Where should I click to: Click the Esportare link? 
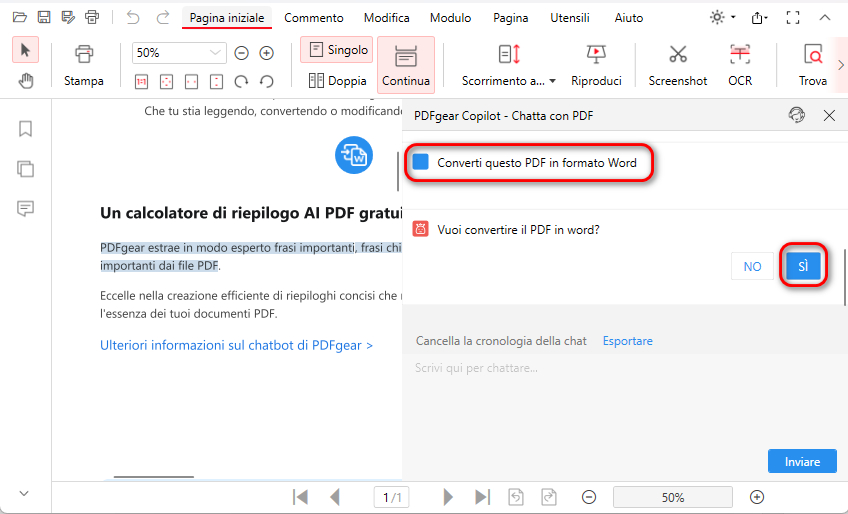(627, 341)
